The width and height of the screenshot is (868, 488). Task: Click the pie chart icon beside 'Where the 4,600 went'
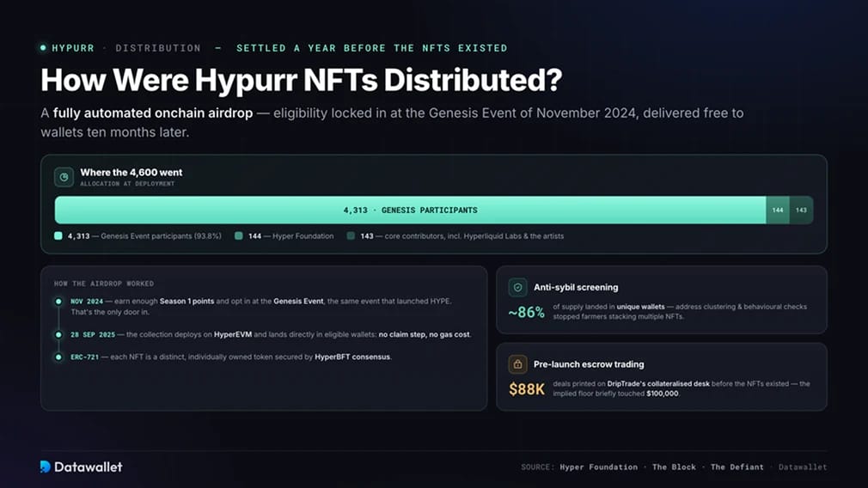64,177
